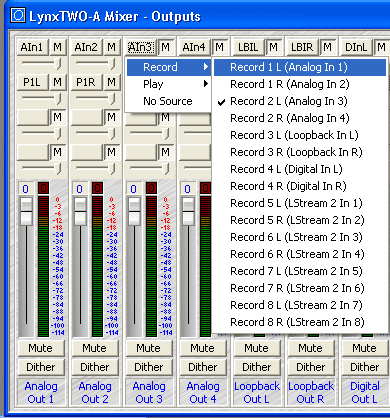The height and width of the screenshot is (418, 390).
Task: Enable Dither on Analog Out 1
Action: coord(41,367)
